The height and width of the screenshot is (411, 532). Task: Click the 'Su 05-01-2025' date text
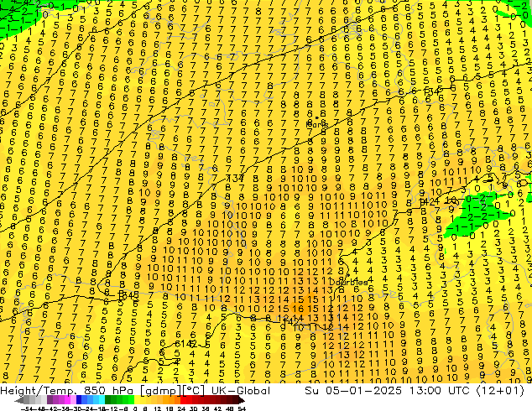(x=355, y=390)
